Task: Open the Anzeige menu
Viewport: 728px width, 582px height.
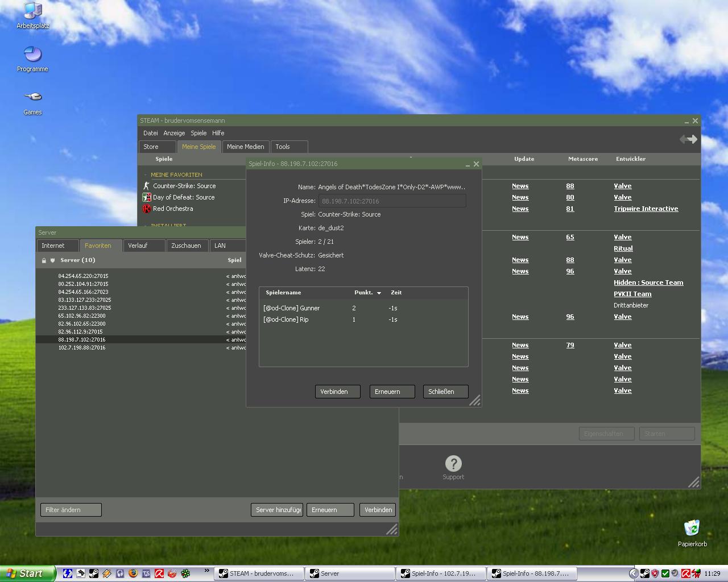Action: click(174, 133)
